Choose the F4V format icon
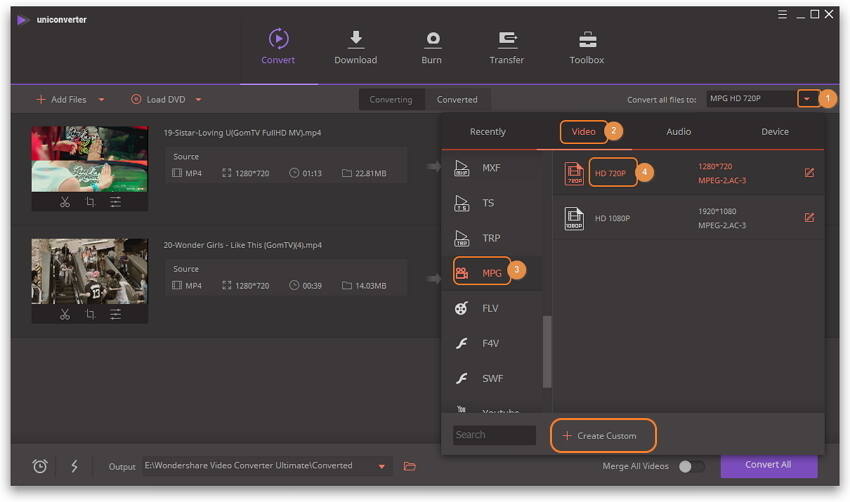The image size is (850, 502). click(x=461, y=343)
